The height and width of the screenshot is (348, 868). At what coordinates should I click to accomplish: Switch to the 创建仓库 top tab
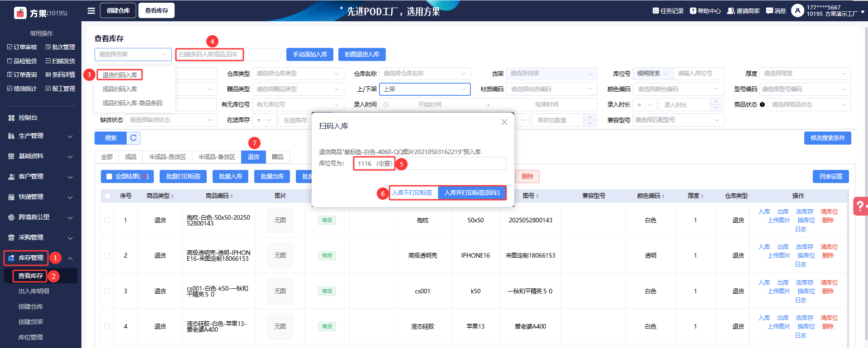pyautogui.click(x=118, y=10)
